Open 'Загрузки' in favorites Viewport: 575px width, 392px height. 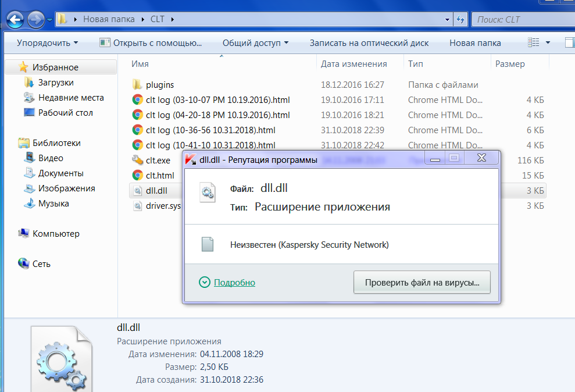[56, 83]
